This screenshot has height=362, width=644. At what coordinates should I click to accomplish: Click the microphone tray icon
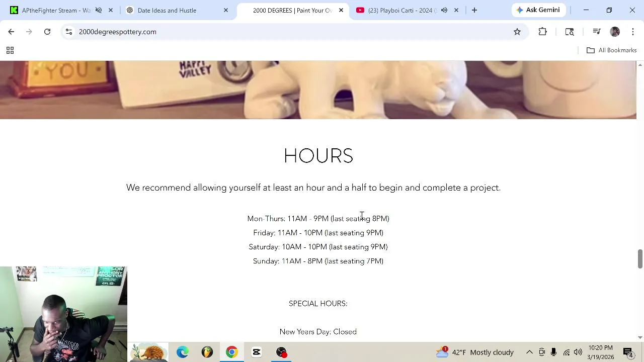tap(553, 352)
